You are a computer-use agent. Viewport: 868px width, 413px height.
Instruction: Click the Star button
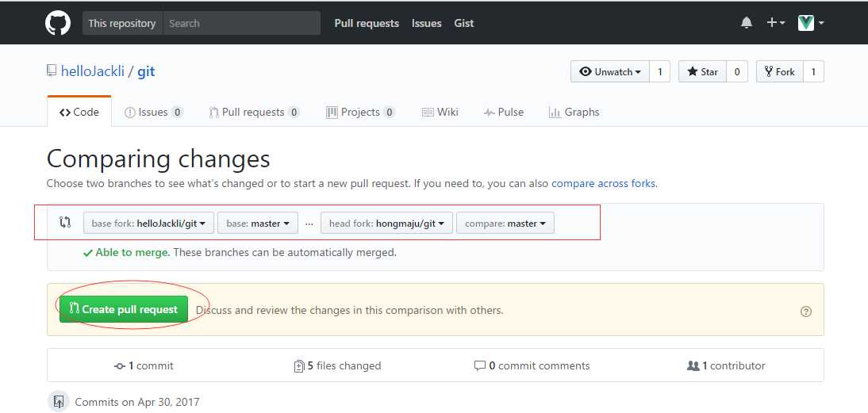701,71
